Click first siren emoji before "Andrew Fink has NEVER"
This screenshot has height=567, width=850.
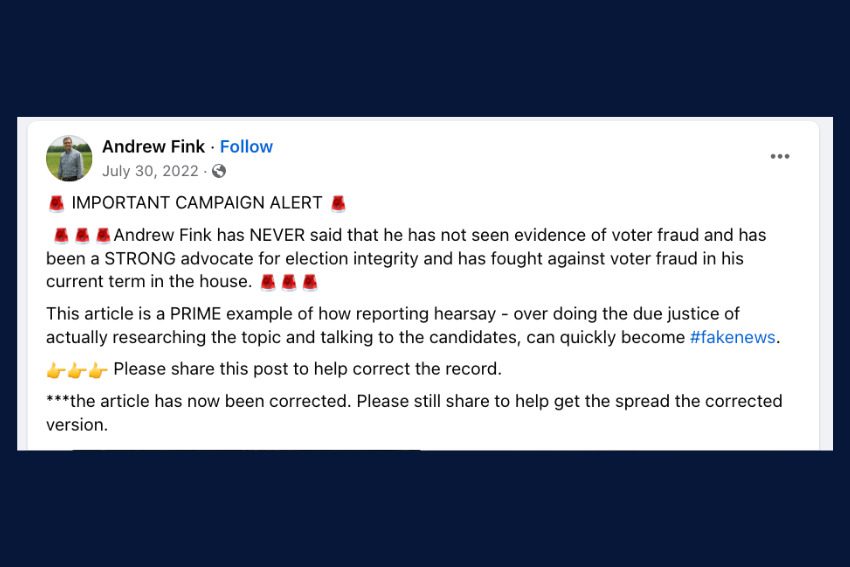pos(61,236)
